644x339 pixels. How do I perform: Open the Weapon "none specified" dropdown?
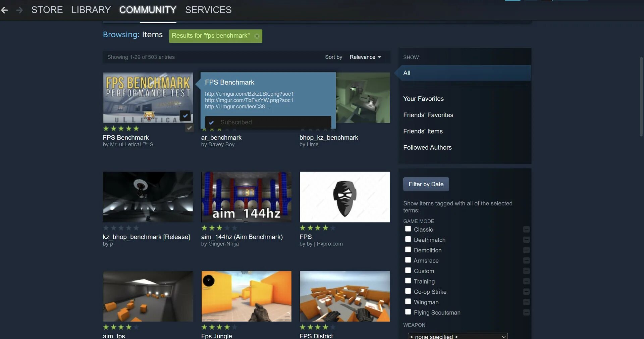tap(458, 336)
